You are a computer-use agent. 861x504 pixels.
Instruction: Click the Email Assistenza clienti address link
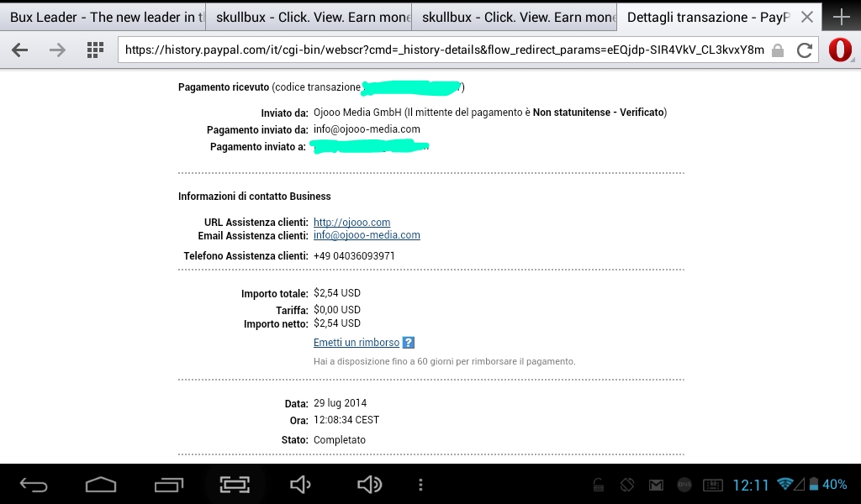coord(367,234)
